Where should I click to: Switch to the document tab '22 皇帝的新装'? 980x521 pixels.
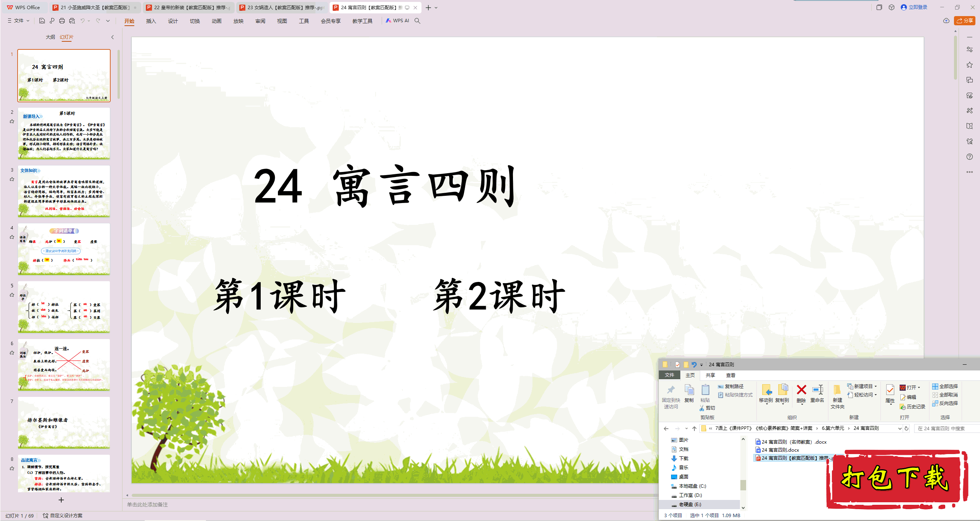click(x=189, y=8)
